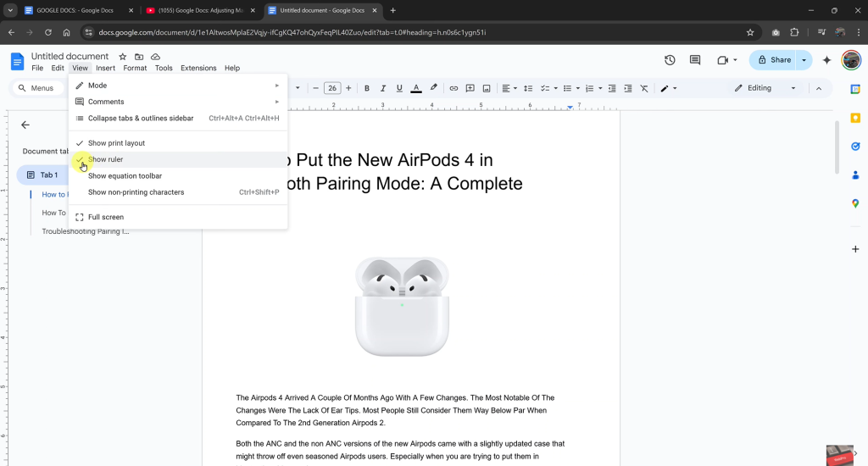Select Collapse tabs & outlines sidebar

coord(178,119)
